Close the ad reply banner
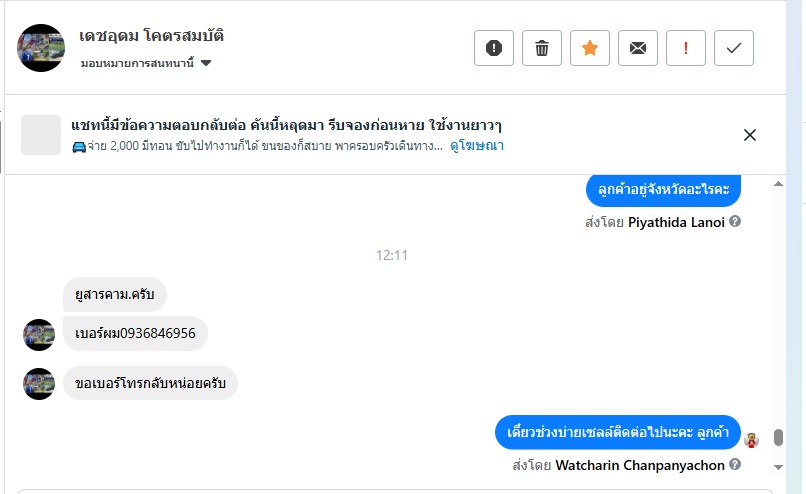 (x=750, y=135)
